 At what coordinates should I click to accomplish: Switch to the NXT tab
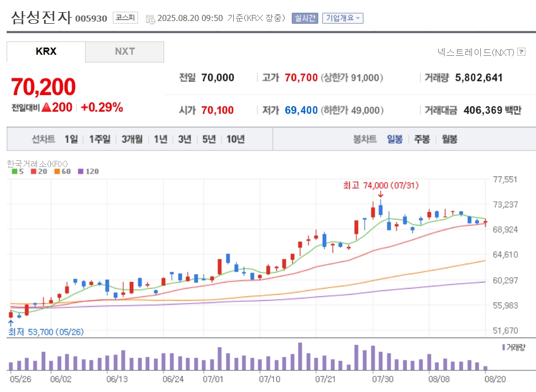click(125, 51)
